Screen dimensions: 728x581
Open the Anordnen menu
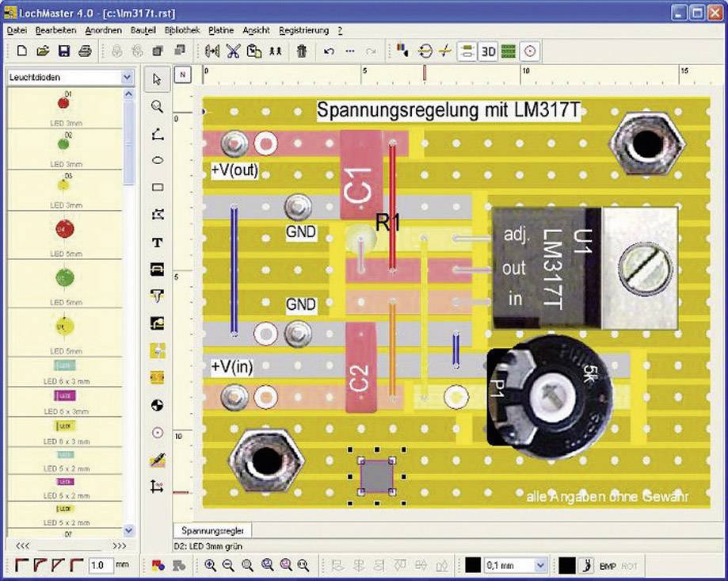[103, 30]
